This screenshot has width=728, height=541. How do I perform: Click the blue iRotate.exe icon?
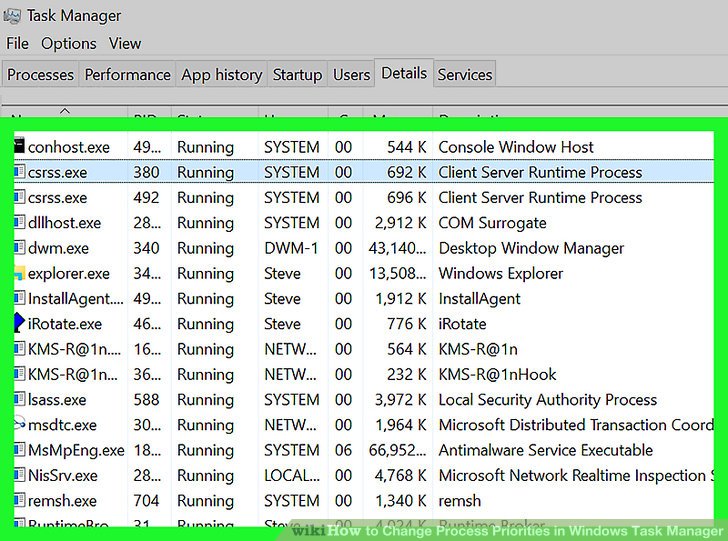(x=19, y=323)
